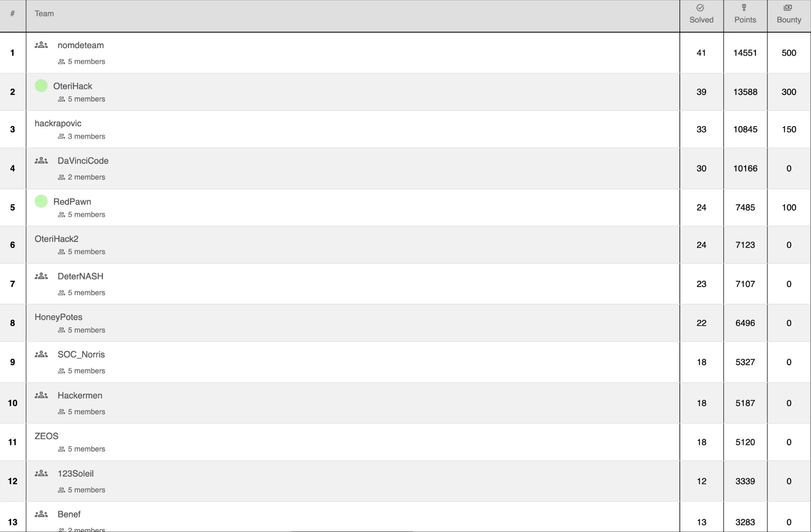This screenshot has height=532, width=811.
Task: Click Hackermen's group avatar icon
Action: pos(41,395)
